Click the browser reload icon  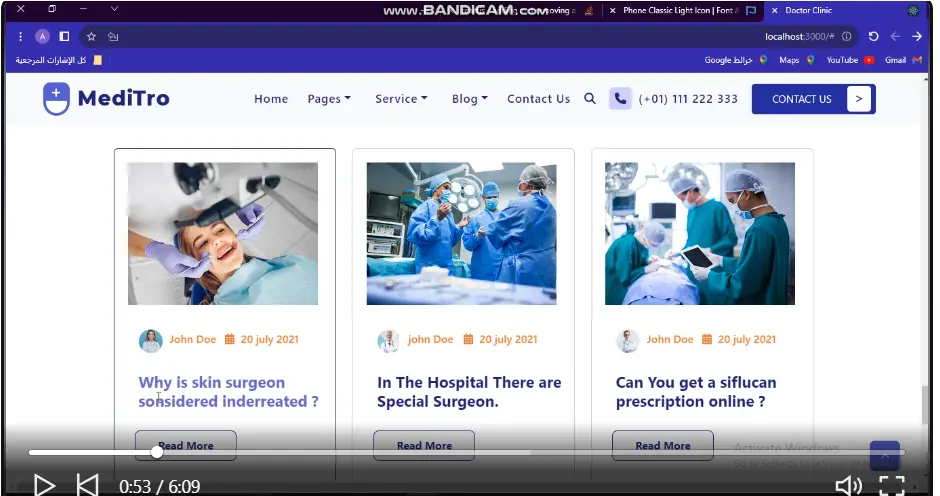click(x=873, y=37)
